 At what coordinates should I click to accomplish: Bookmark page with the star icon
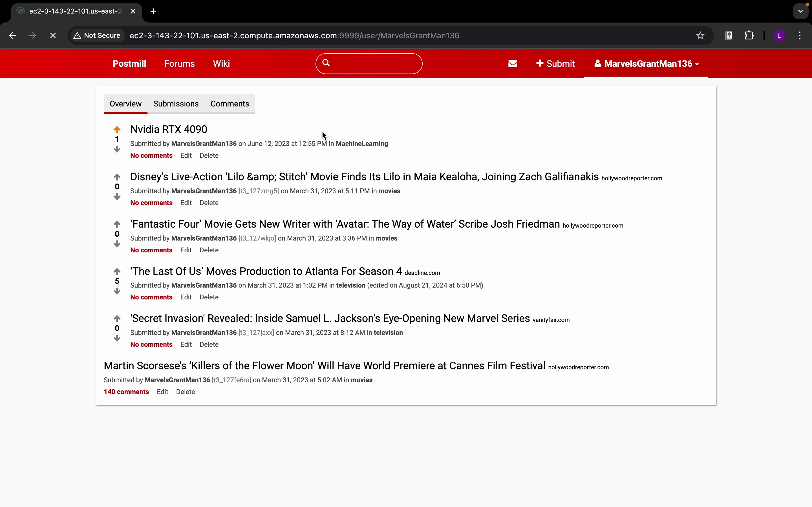click(700, 35)
